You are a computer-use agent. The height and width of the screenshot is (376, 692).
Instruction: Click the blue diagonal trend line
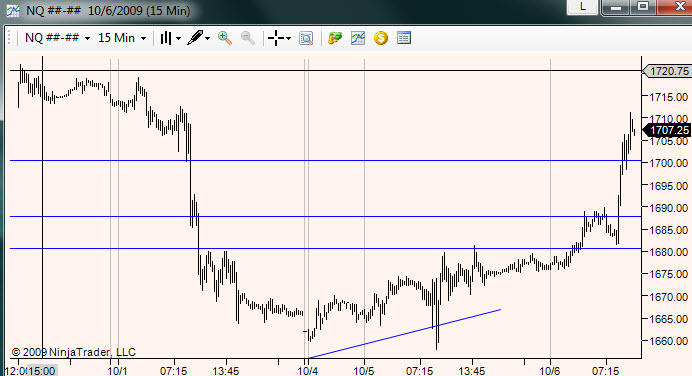[405, 334]
